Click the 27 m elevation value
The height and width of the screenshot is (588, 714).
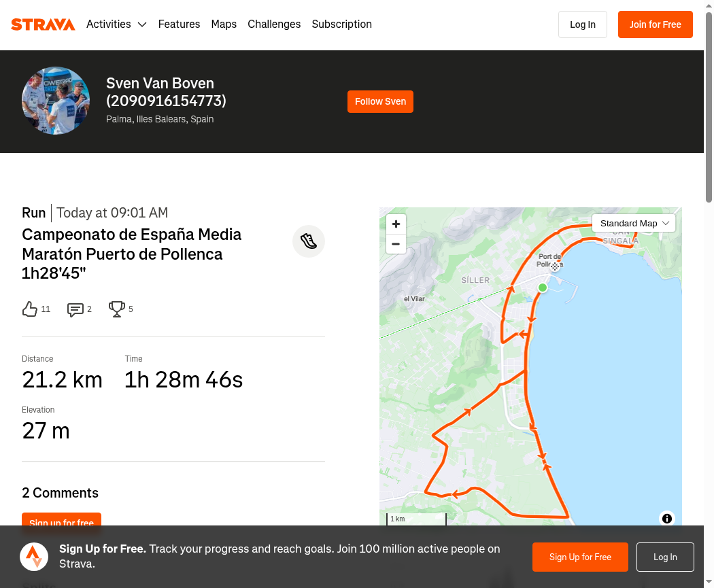[x=46, y=430]
